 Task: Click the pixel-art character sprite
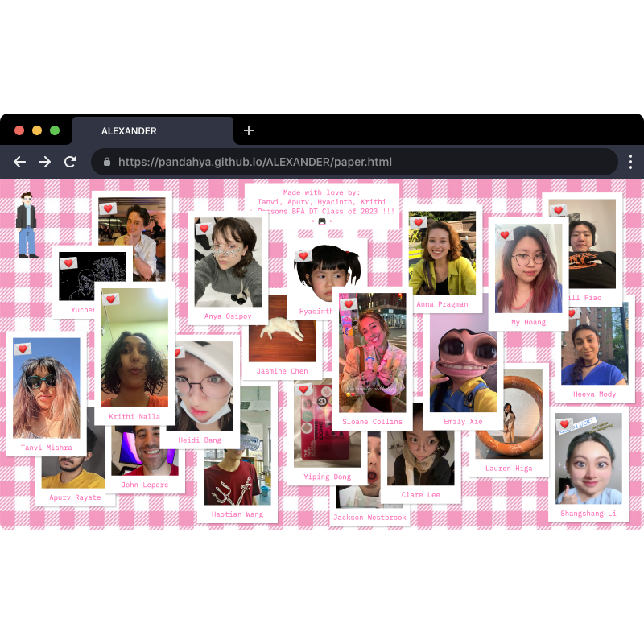click(27, 225)
